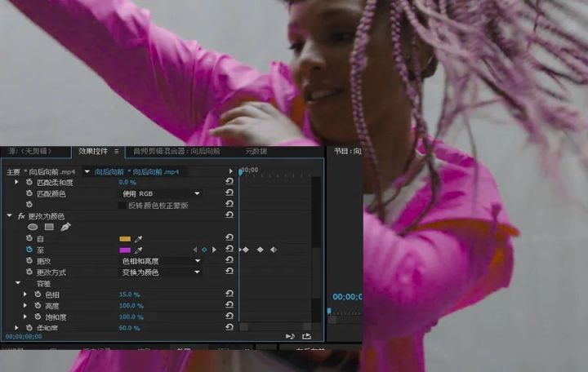
Task: Switch to the 音频剪辑混合器 tab
Action: tap(176, 152)
